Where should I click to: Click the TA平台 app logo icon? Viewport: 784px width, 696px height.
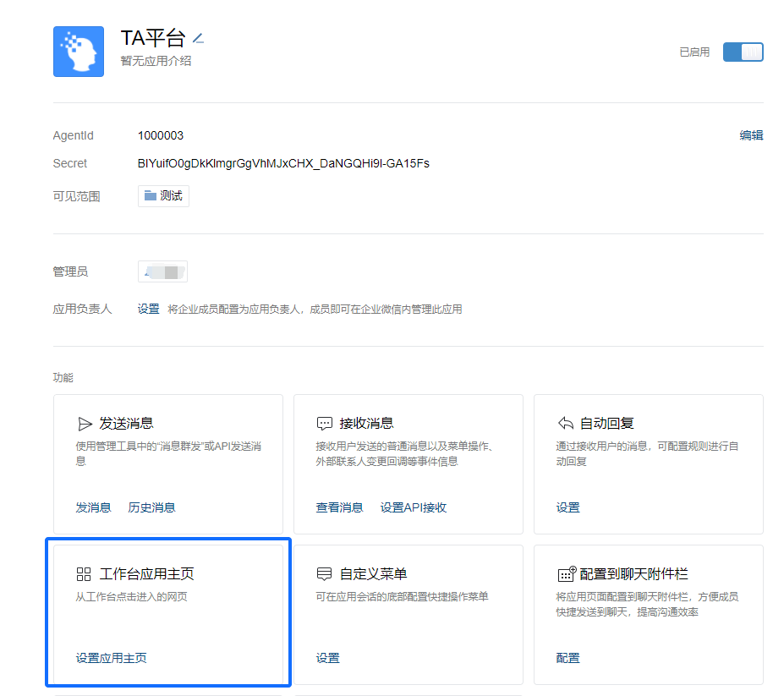pos(79,52)
